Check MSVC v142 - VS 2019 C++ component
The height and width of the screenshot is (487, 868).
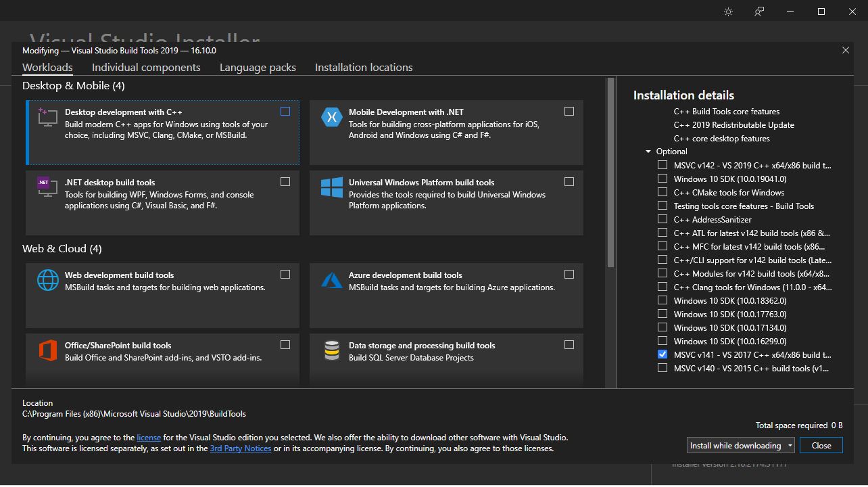(662, 165)
